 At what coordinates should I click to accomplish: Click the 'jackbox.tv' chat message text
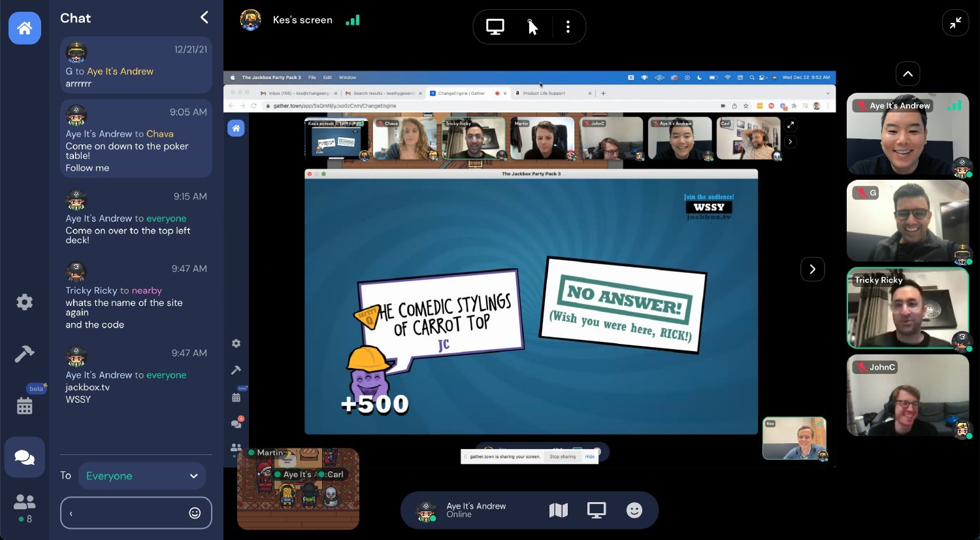click(88, 387)
